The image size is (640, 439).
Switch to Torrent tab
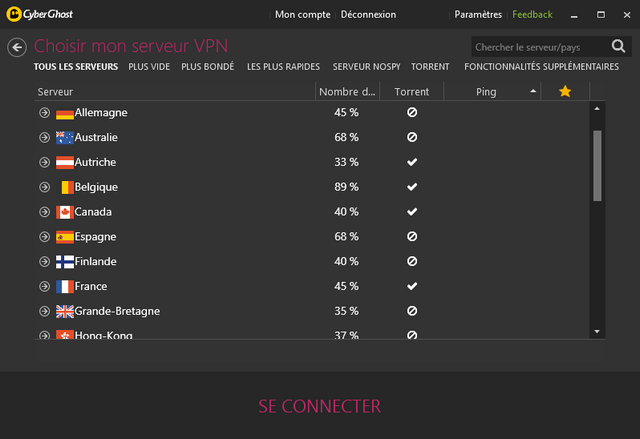(430, 67)
